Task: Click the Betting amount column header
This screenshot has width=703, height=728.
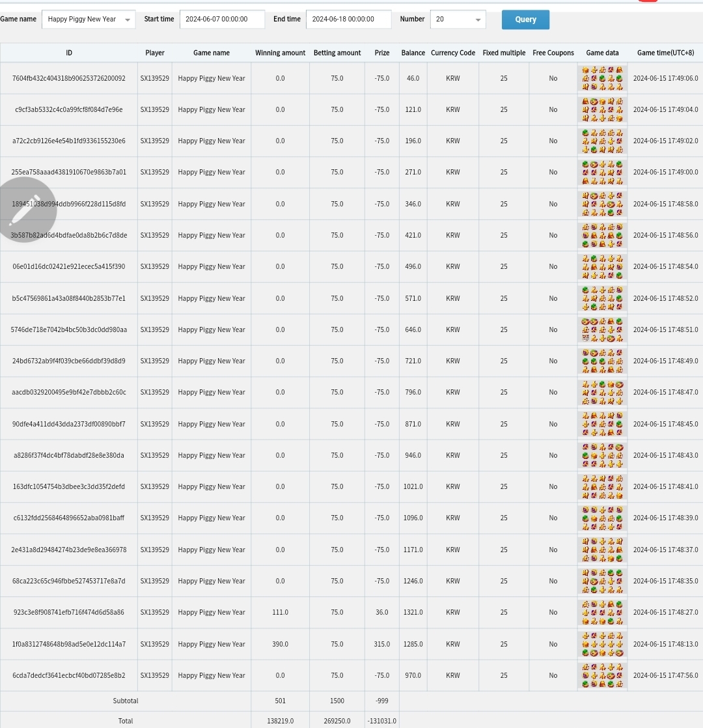Action: coord(337,53)
